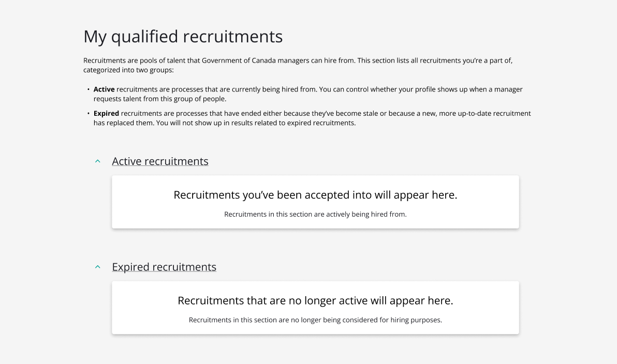This screenshot has height=364, width=617.
Task: Click text about recruitments no longer active
Action: 315,300
